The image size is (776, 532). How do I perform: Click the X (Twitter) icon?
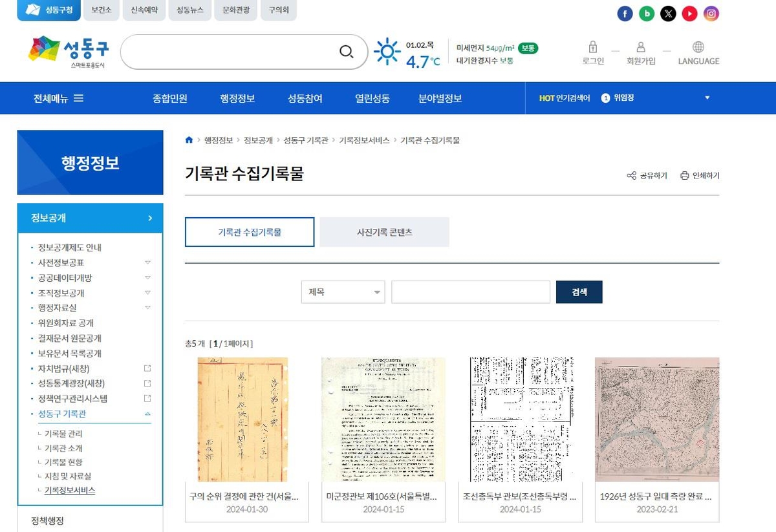668,13
